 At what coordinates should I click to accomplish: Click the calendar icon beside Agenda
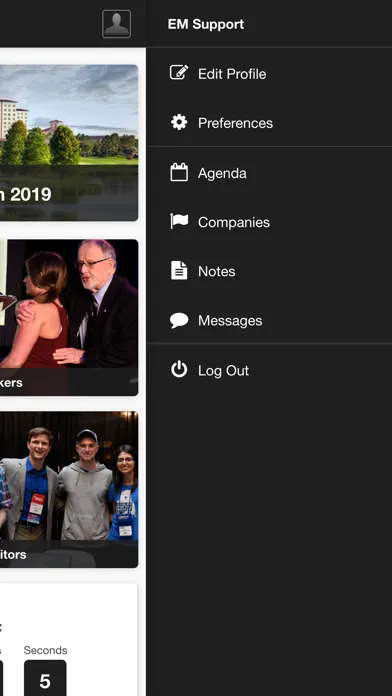(x=179, y=172)
